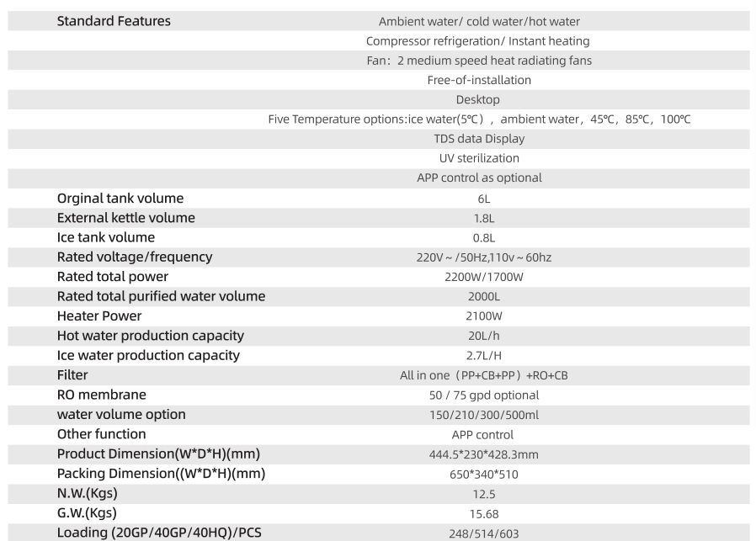
Task: Click the Standard Features label
Action: [114, 21]
